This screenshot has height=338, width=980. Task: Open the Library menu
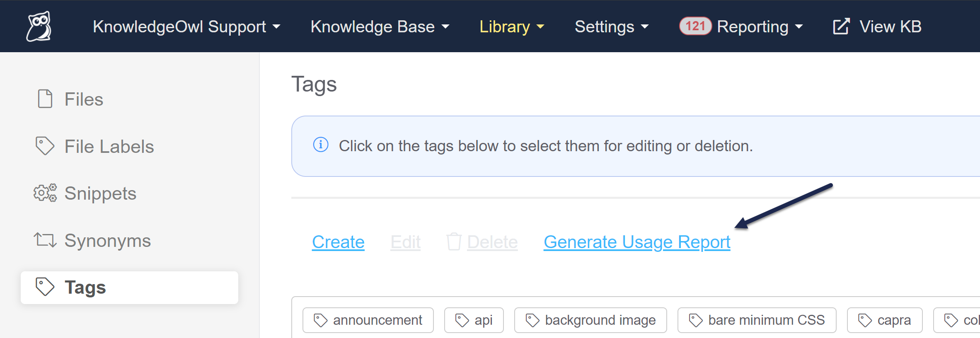click(x=511, y=27)
